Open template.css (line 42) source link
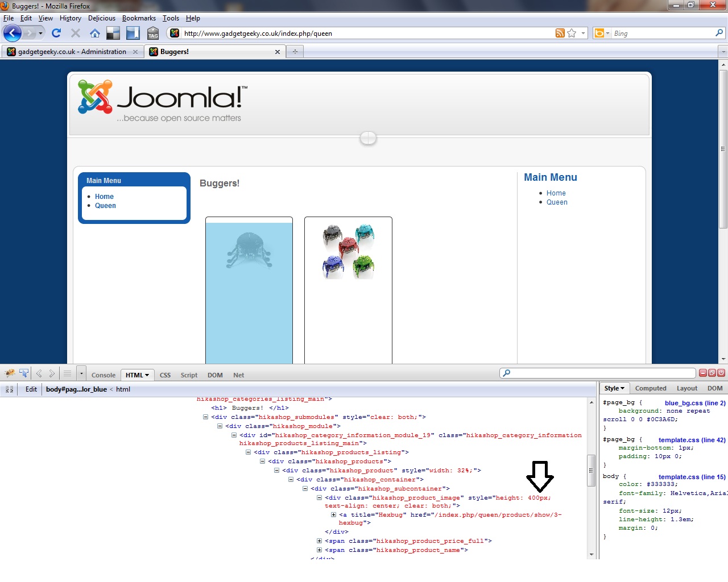The width and height of the screenshot is (728, 582). coord(692,440)
